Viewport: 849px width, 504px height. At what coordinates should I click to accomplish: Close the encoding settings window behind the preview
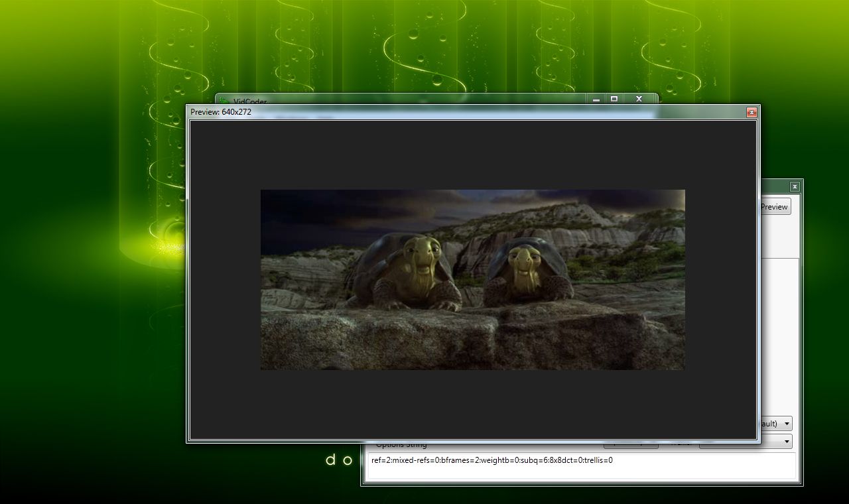click(795, 186)
